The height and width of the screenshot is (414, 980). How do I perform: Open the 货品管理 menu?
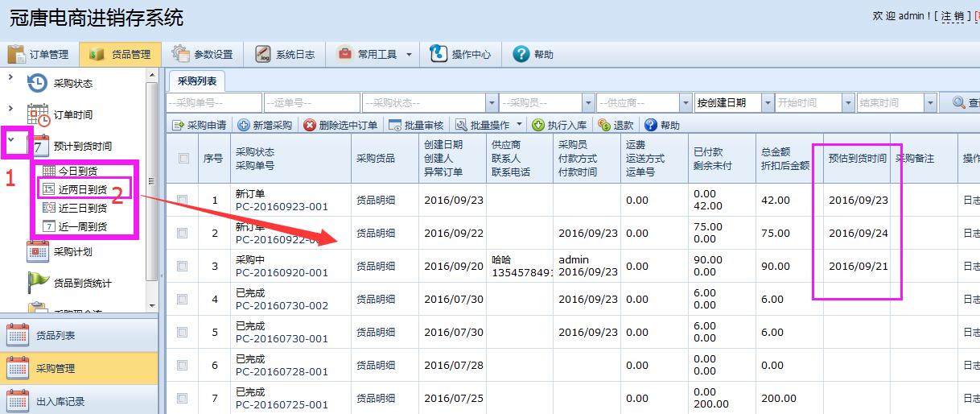(121, 55)
